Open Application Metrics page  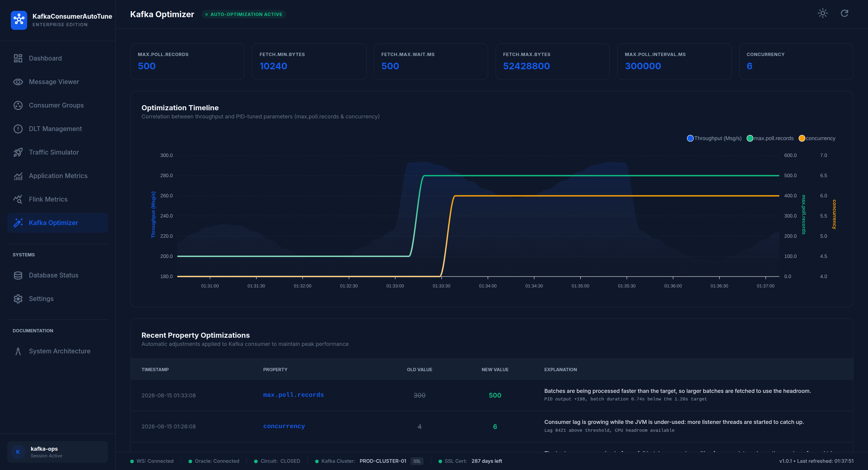[58, 176]
